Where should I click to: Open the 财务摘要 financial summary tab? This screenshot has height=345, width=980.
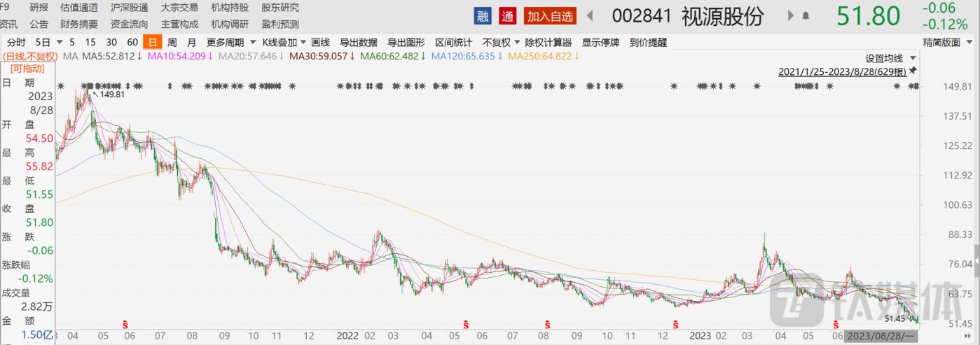(x=79, y=24)
